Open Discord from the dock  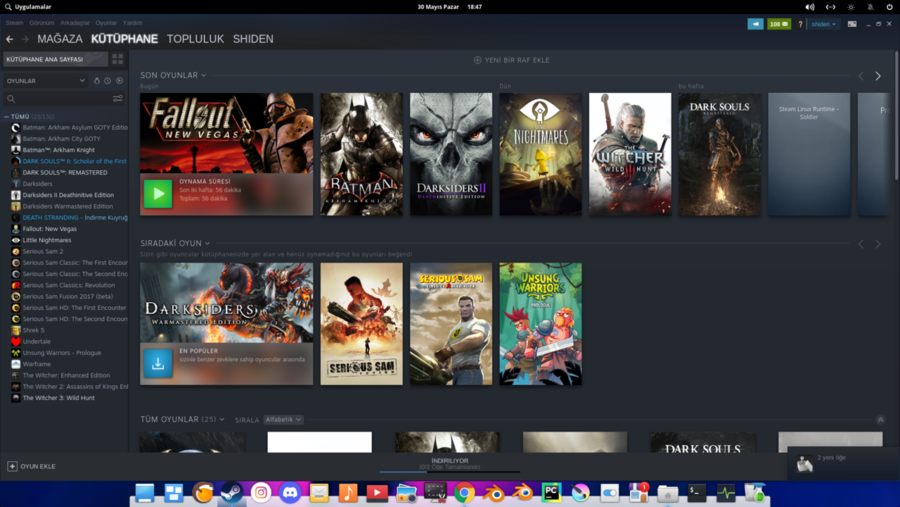point(290,493)
